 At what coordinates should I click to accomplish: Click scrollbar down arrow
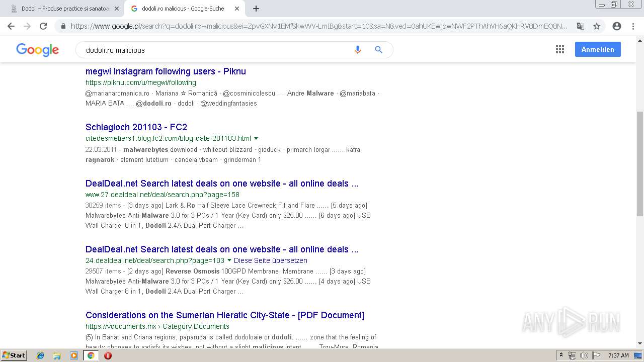pos(640,343)
